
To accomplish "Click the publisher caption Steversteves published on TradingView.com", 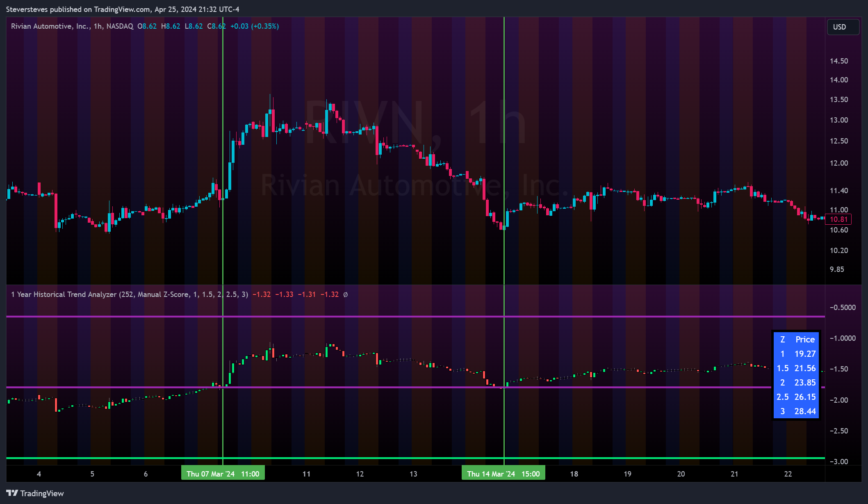I will click(x=78, y=9).
